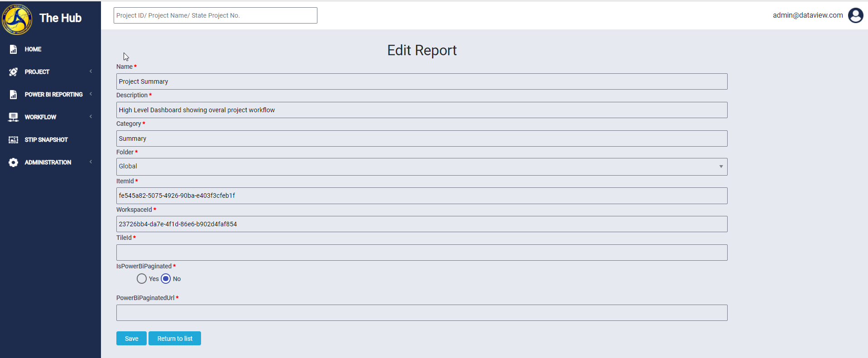Expand the Project menu chevron
Screen dimensions: 868x358
[x=91, y=72]
